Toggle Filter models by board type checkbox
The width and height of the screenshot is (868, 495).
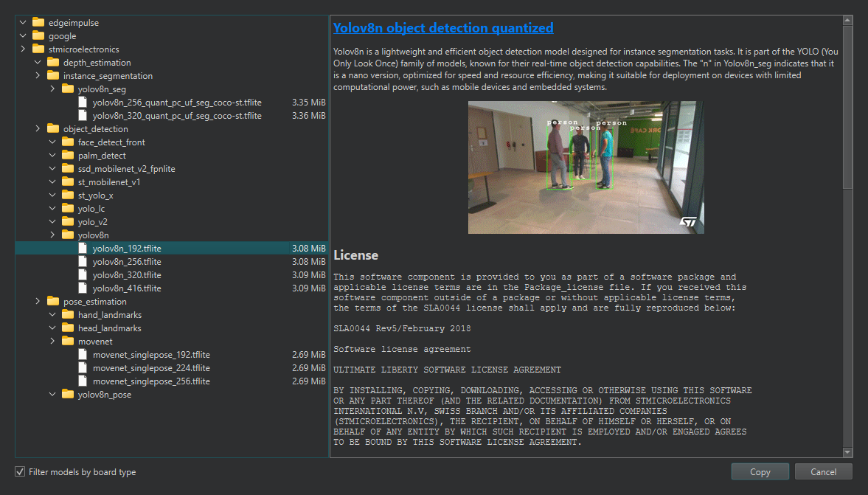(20, 471)
